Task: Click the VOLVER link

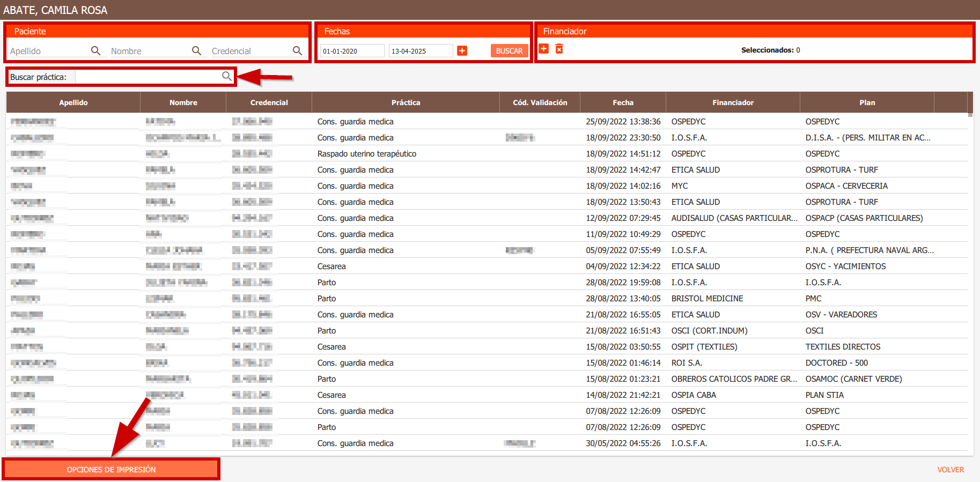Action: point(950,470)
